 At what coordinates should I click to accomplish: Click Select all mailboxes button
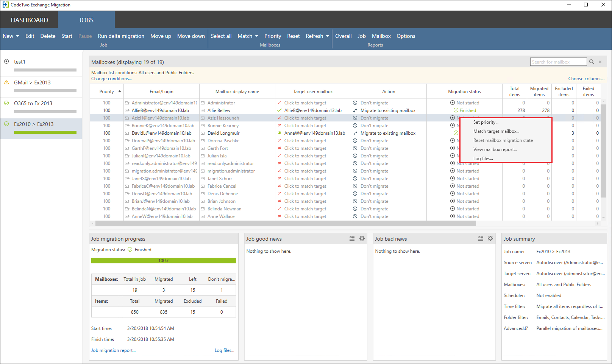pos(221,36)
